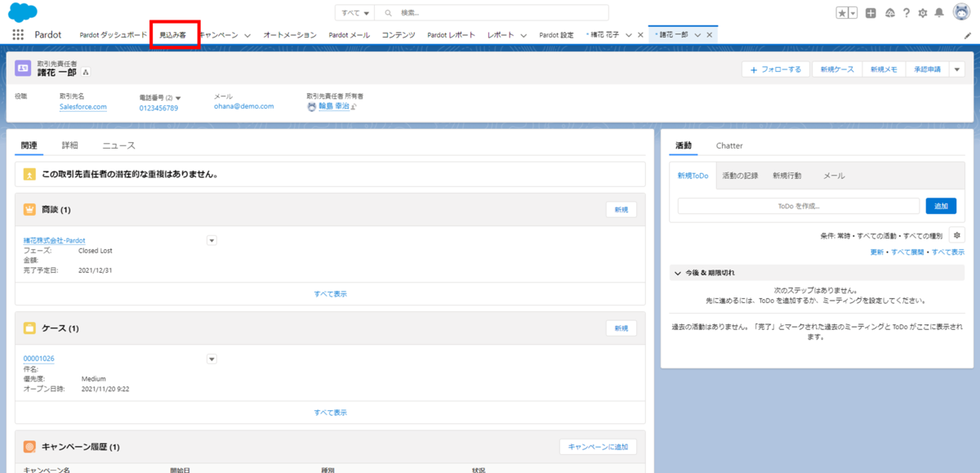The image size is (980, 473).
Task: Switch to the Chatter tab
Action: pyautogui.click(x=729, y=145)
